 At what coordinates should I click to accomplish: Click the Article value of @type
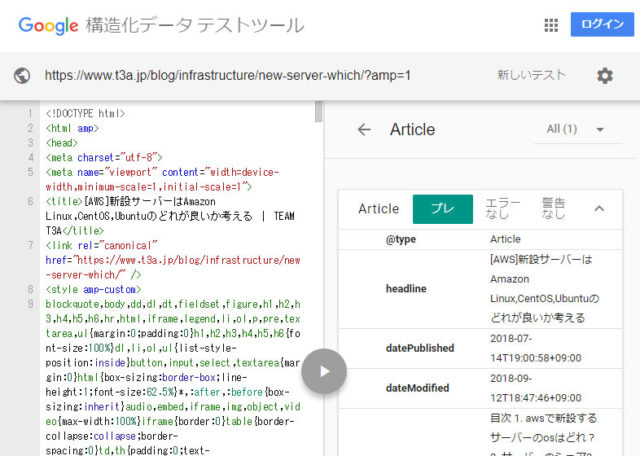505,239
